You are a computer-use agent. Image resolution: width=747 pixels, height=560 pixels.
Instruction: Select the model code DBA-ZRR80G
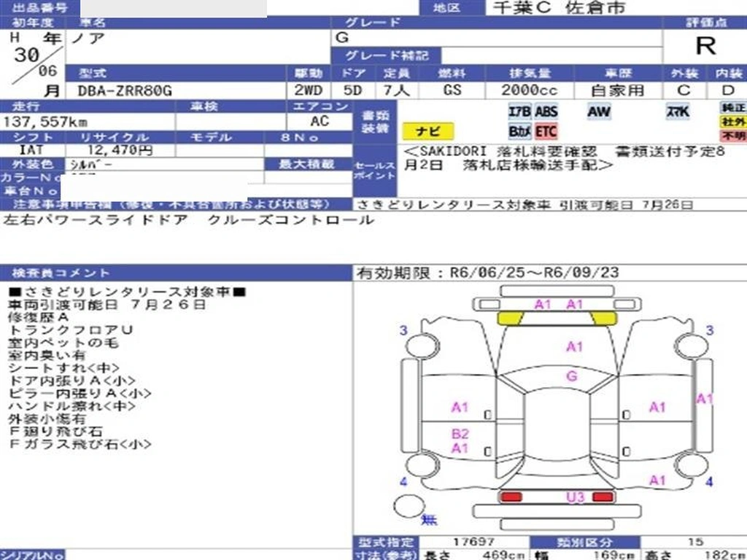point(125,90)
